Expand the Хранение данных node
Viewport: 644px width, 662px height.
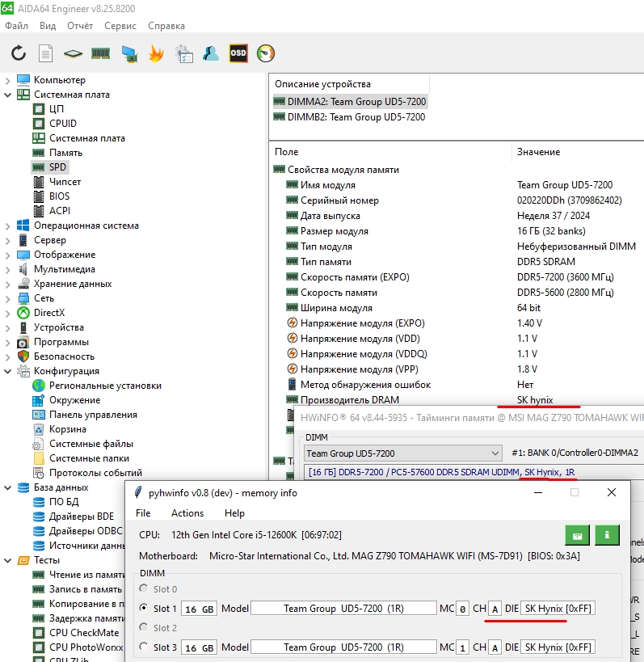(7, 285)
